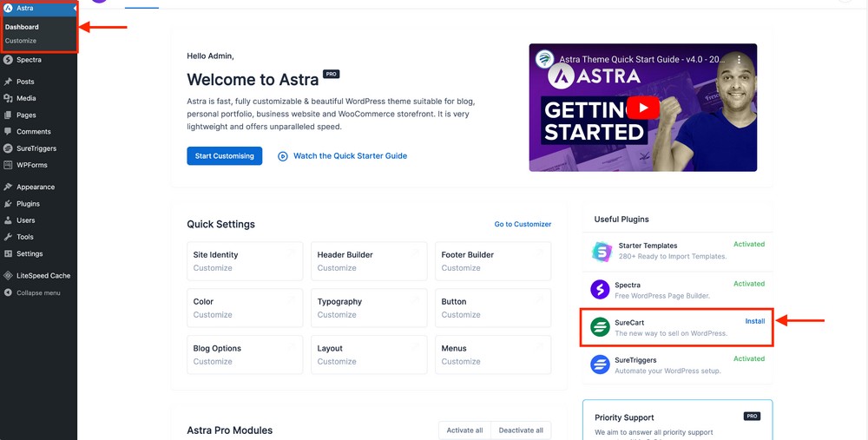
Task: Click the Deactivate all button
Action: point(521,430)
